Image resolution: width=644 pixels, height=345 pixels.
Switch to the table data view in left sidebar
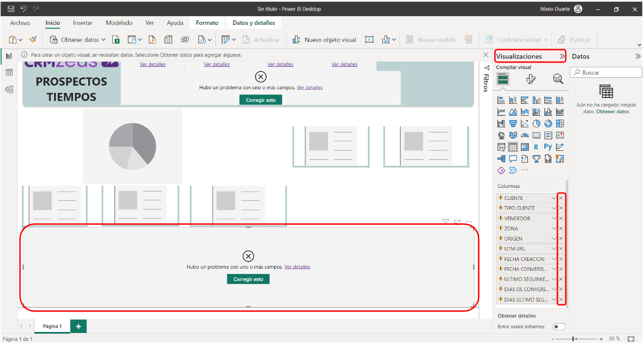click(9, 73)
